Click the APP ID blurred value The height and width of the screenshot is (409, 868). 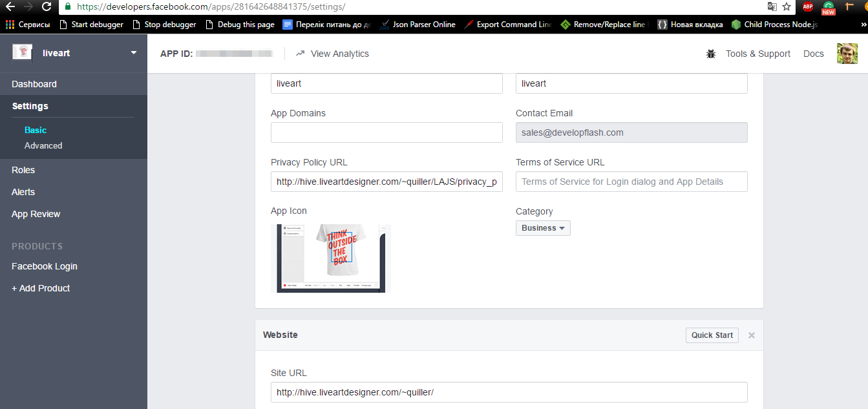pos(235,54)
